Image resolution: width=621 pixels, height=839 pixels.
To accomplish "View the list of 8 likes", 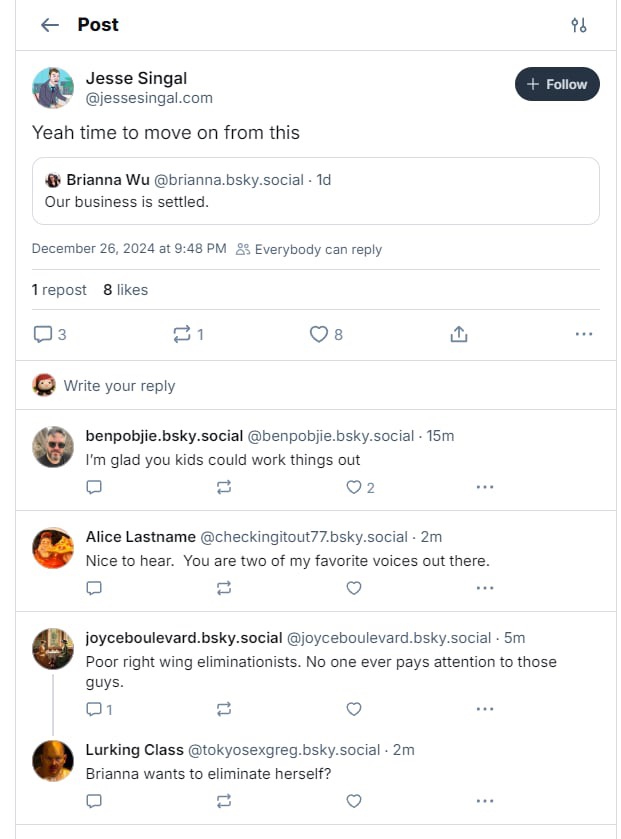I will (x=126, y=289).
